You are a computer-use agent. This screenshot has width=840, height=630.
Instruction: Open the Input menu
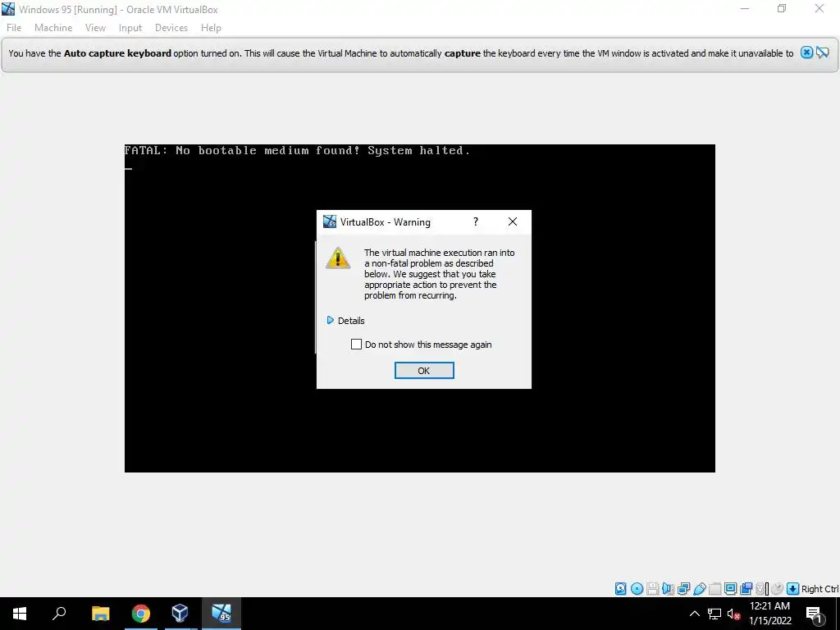click(x=130, y=28)
